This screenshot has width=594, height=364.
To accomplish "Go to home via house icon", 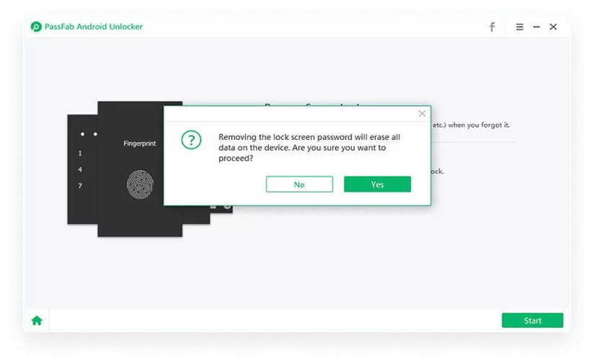I will pos(37,321).
